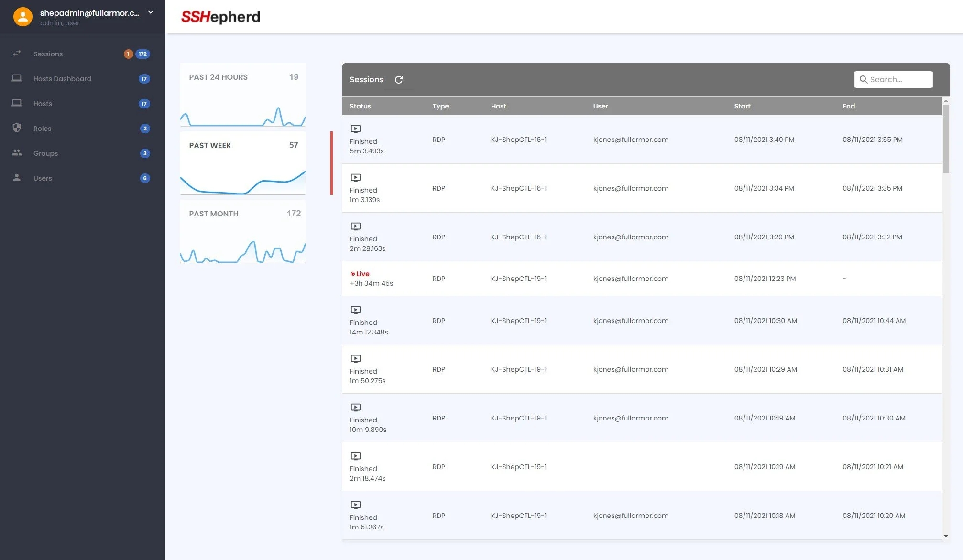This screenshot has height=560, width=963.
Task: Click the sessions table vertical scrollbar
Action: pyautogui.click(x=945, y=139)
